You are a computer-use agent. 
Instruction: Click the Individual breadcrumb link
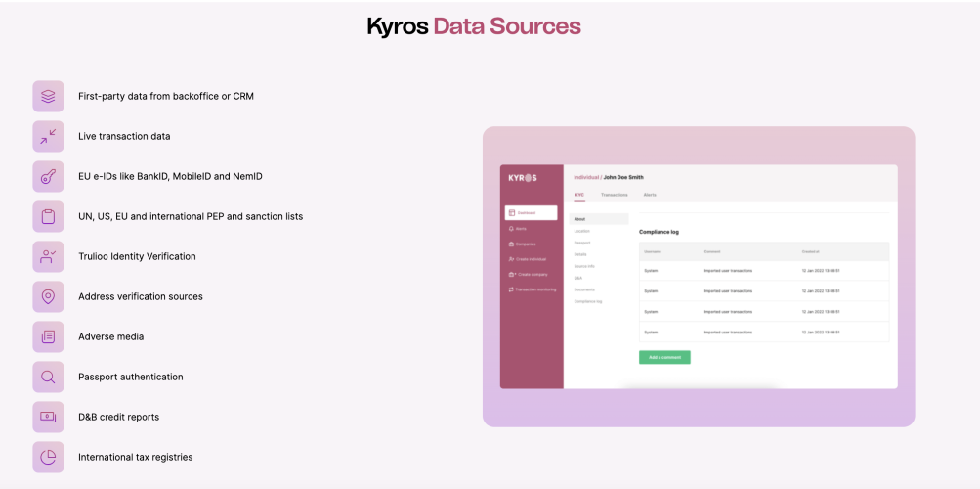tap(586, 178)
